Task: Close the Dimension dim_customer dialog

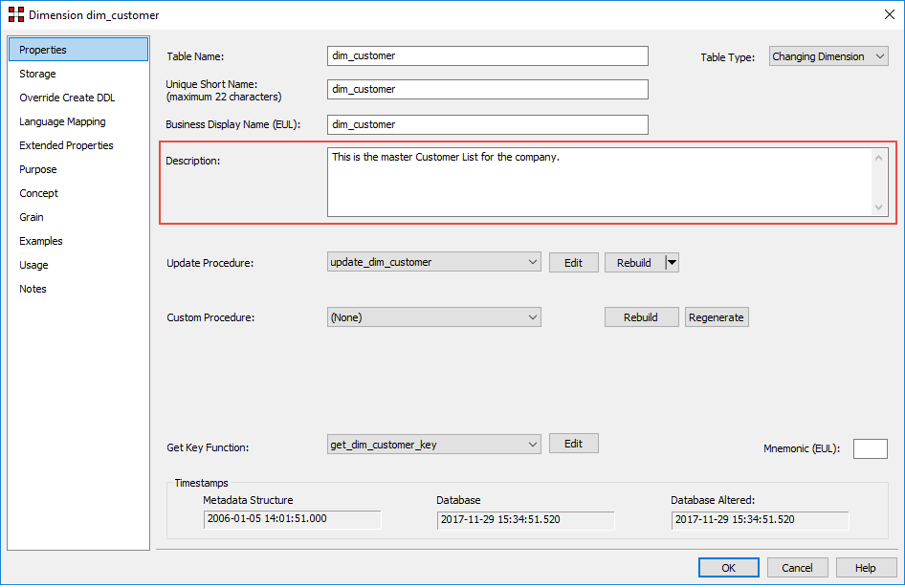Action: coord(890,14)
